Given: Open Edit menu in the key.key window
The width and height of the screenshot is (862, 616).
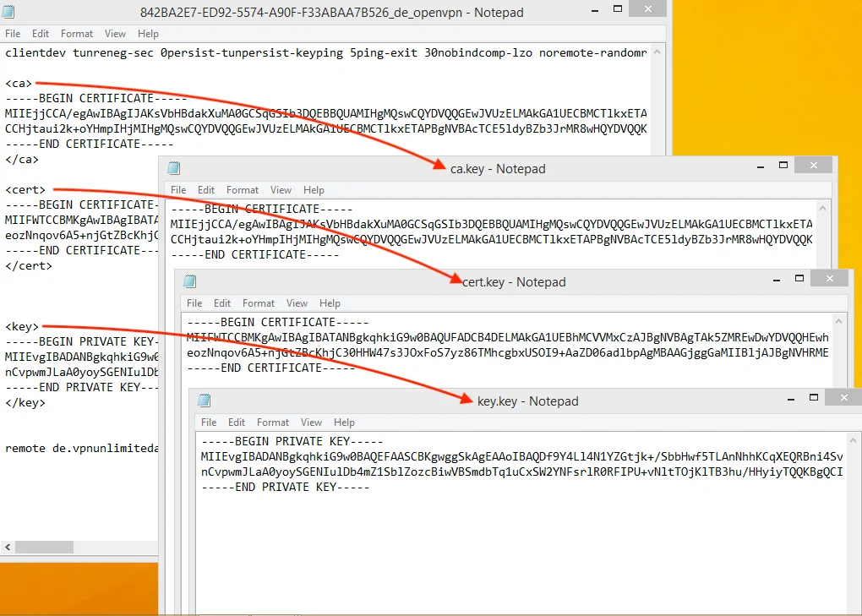Looking at the screenshot, I should [x=237, y=422].
